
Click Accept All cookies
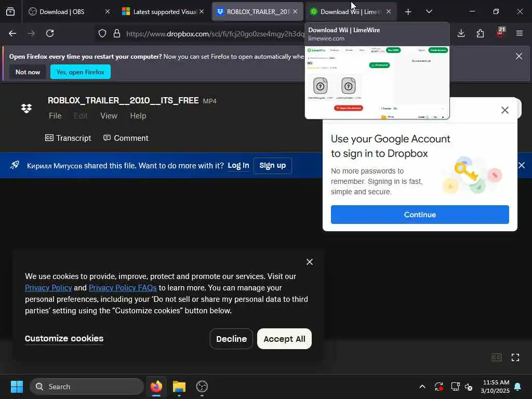pyautogui.click(x=284, y=339)
